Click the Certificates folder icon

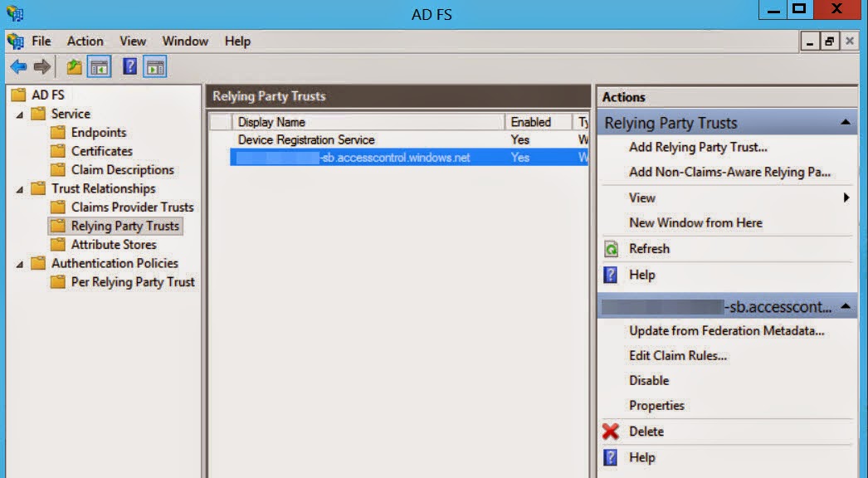(x=57, y=151)
